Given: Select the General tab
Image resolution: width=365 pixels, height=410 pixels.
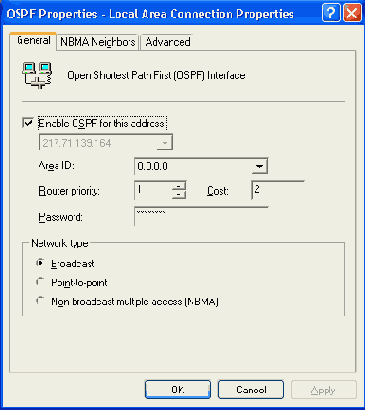Looking at the screenshot, I should (x=33, y=41).
